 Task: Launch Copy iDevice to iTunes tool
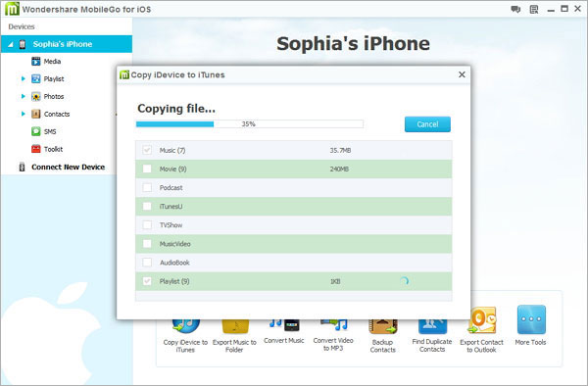185,336
